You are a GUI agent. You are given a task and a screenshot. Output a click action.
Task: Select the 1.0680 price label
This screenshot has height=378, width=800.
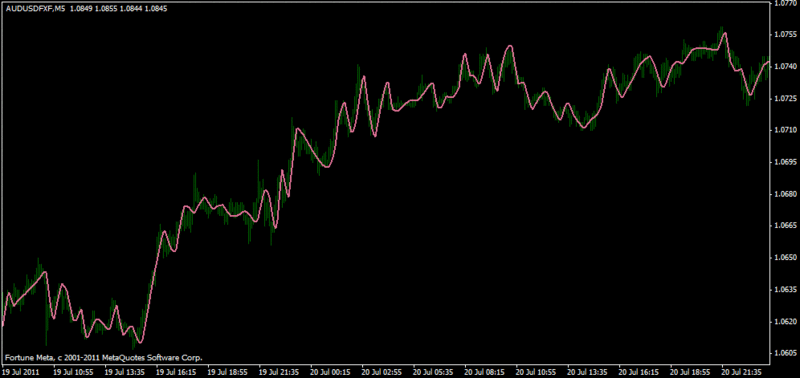point(786,194)
